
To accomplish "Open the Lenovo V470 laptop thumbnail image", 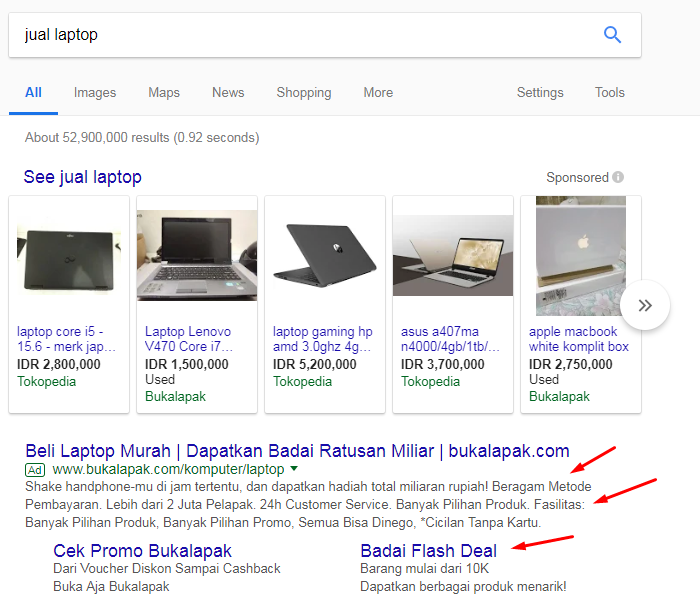I will [197, 255].
